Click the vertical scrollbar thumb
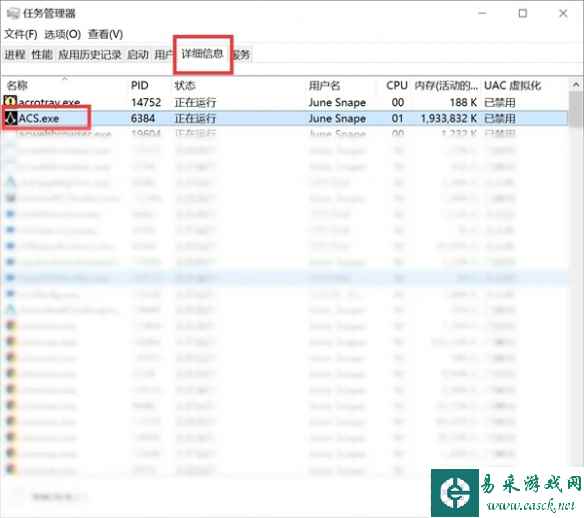Image resolution: width=584 pixels, height=518 pixels. click(x=576, y=110)
